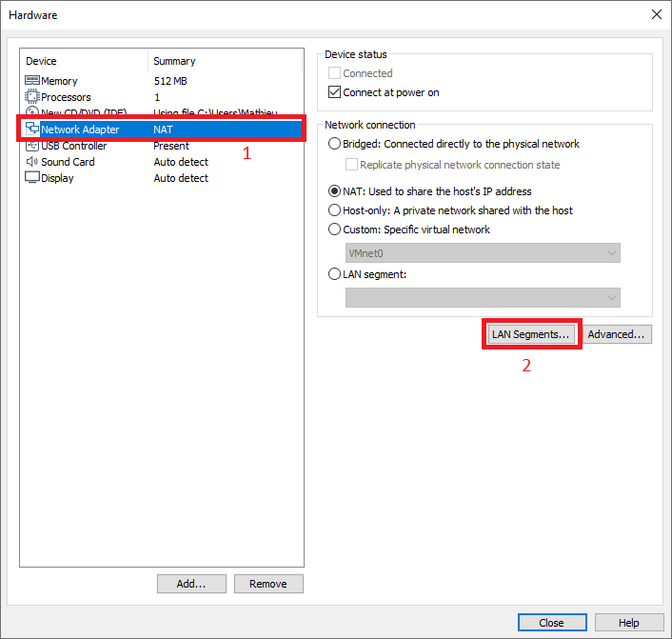This screenshot has width=672, height=639.
Task: Click the Network Adapter icon
Action: coord(31,130)
